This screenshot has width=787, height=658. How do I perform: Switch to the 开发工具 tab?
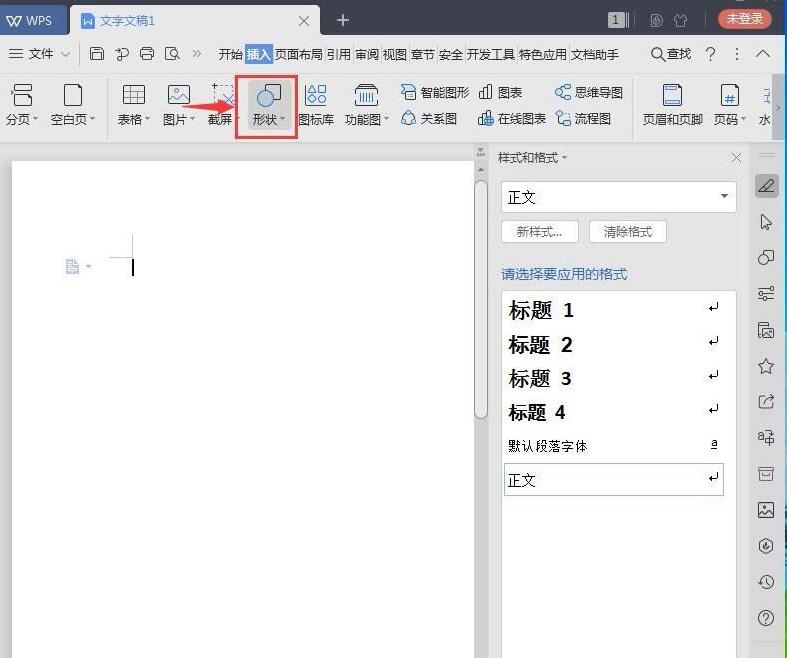490,54
